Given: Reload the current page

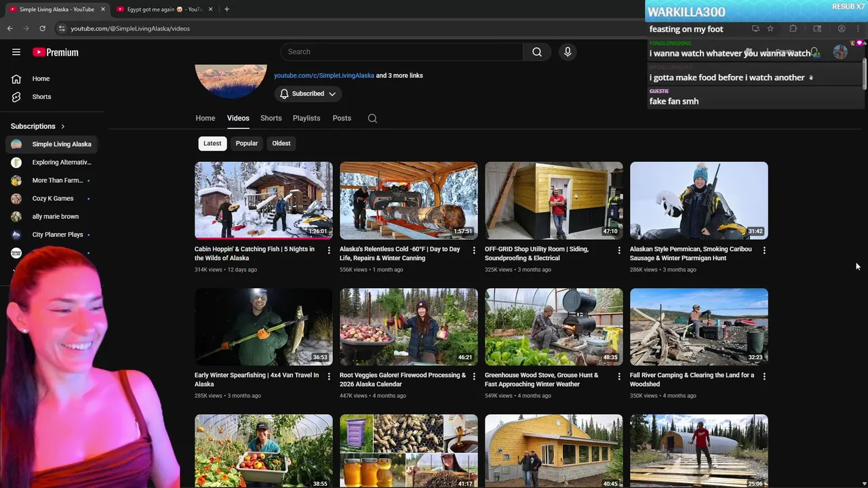Looking at the screenshot, I should click(x=42, y=28).
